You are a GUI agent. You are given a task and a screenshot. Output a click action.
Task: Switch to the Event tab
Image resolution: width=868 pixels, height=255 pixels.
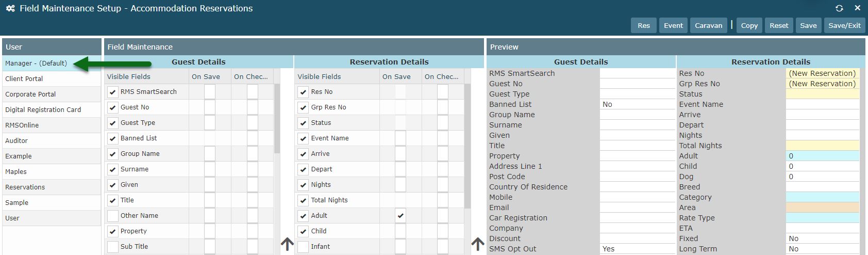click(673, 25)
